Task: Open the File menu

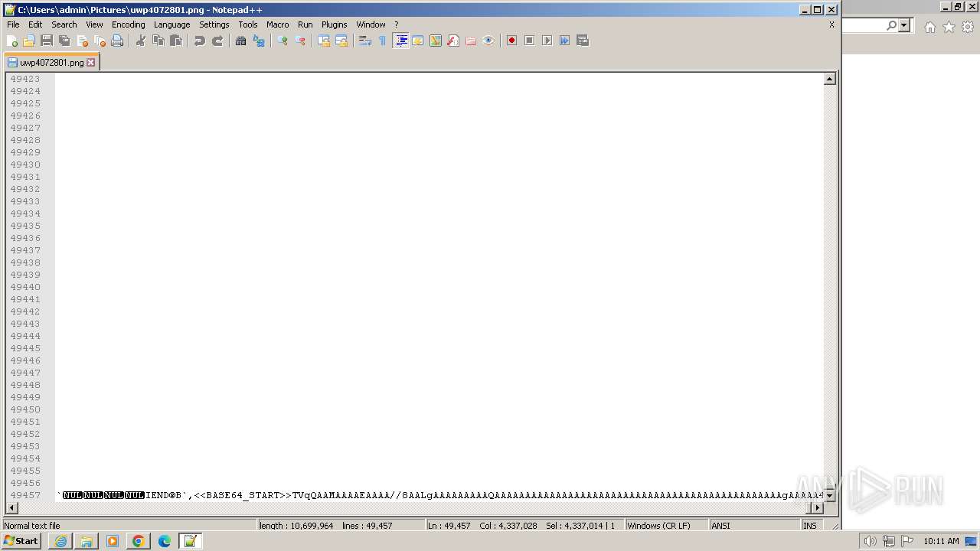Action: pyautogui.click(x=13, y=24)
